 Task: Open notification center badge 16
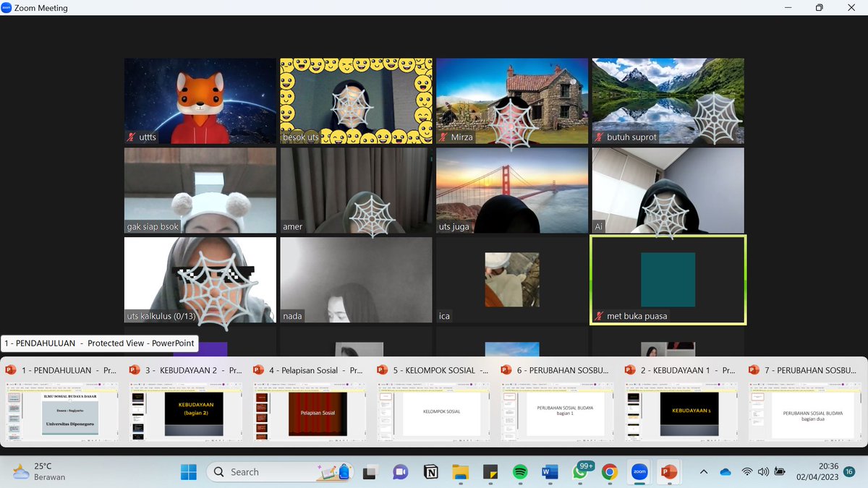coord(849,471)
